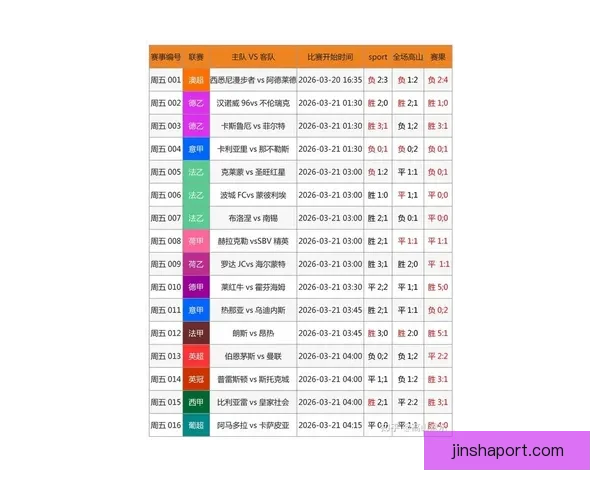Select the 荷乙 league badge in row 009
The height and width of the screenshot is (480, 600).
[x=196, y=264]
